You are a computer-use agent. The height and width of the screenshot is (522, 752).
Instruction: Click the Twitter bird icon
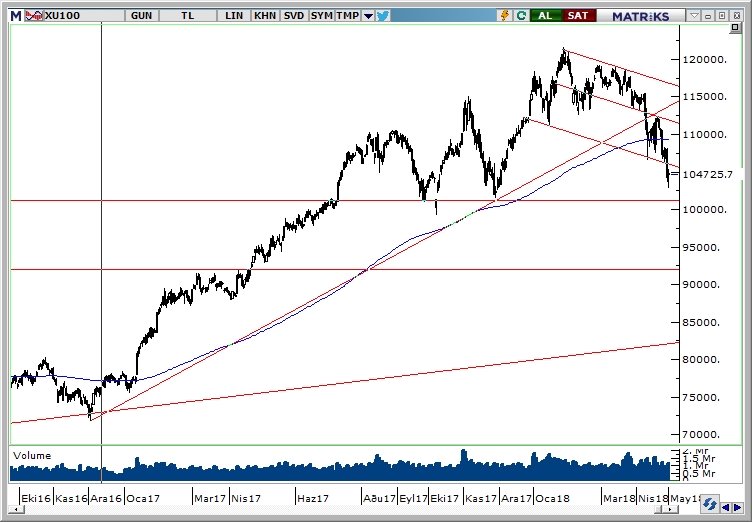point(383,16)
